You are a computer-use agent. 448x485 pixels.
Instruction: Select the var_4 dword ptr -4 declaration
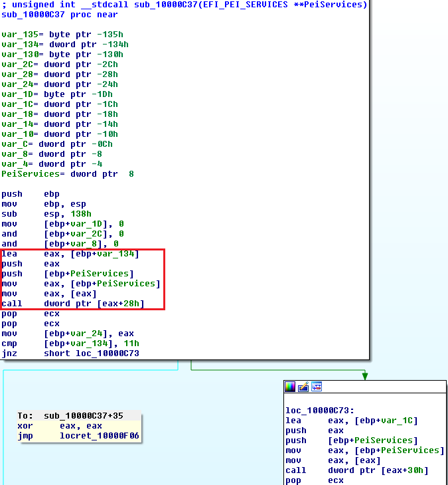[52, 164]
